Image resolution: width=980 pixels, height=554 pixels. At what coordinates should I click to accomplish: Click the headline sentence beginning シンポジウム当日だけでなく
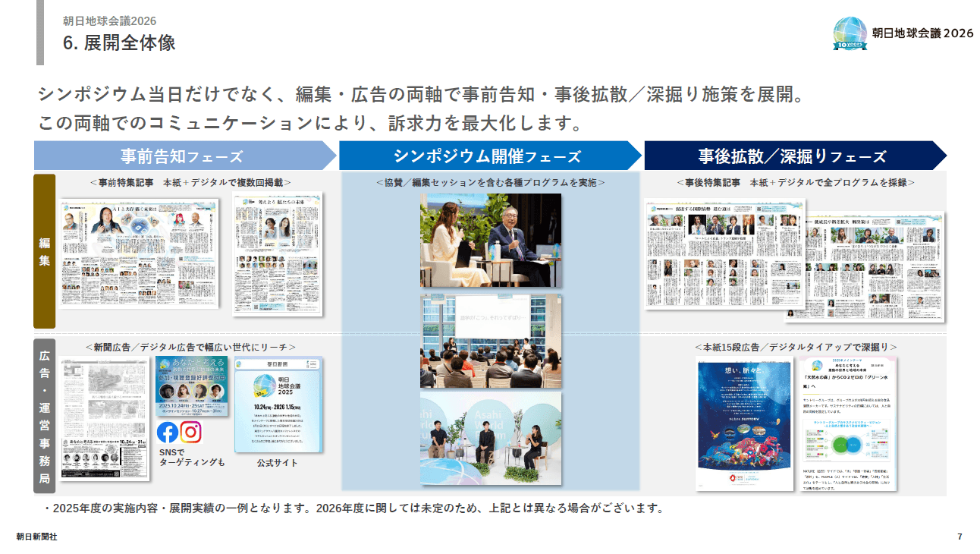[x=420, y=96]
